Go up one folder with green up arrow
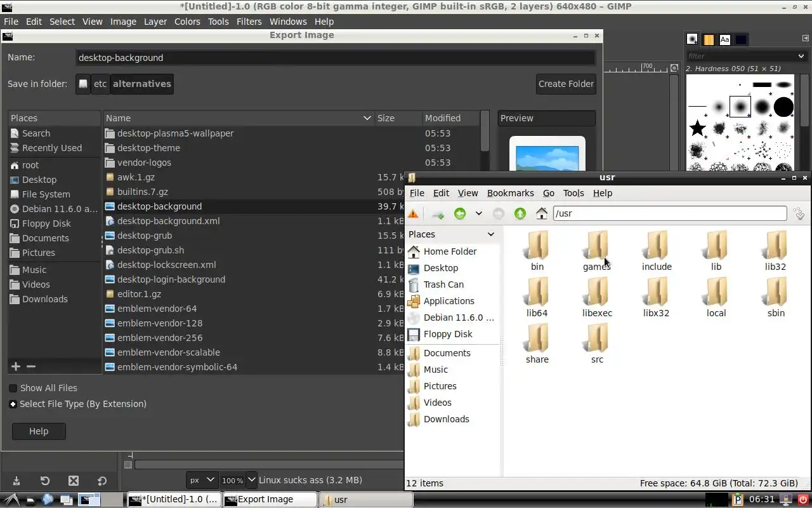The width and height of the screenshot is (812, 508). 520,214
